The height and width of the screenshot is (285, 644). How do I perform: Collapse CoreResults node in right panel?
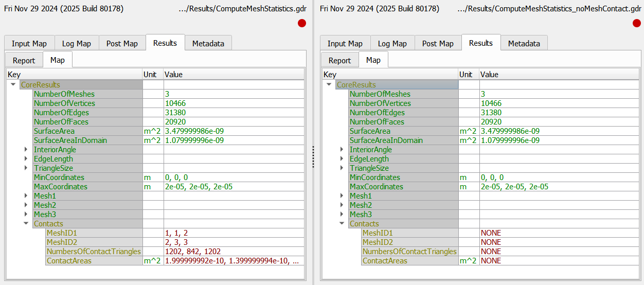[329, 84]
